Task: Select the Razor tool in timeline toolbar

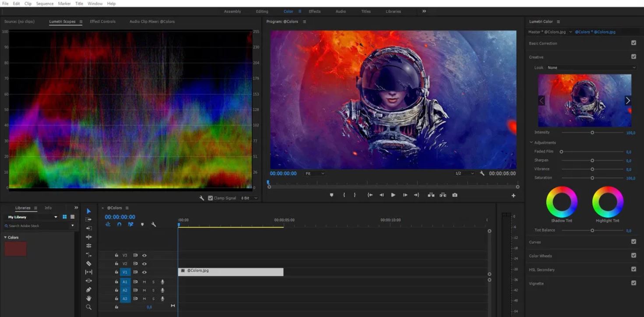Action: point(88,263)
